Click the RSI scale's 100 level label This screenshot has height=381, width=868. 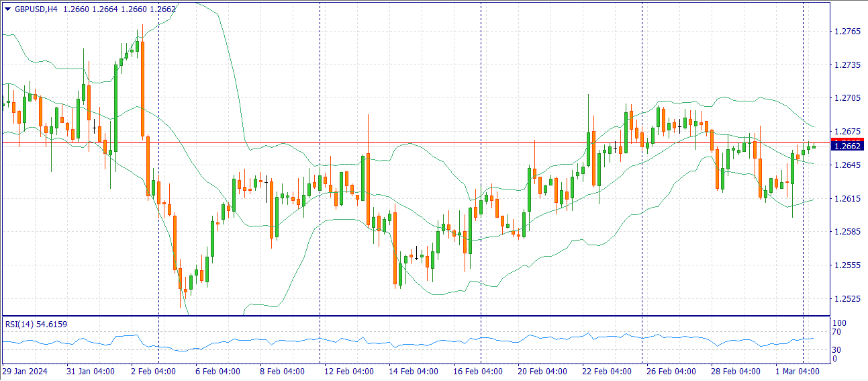pos(838,323)
